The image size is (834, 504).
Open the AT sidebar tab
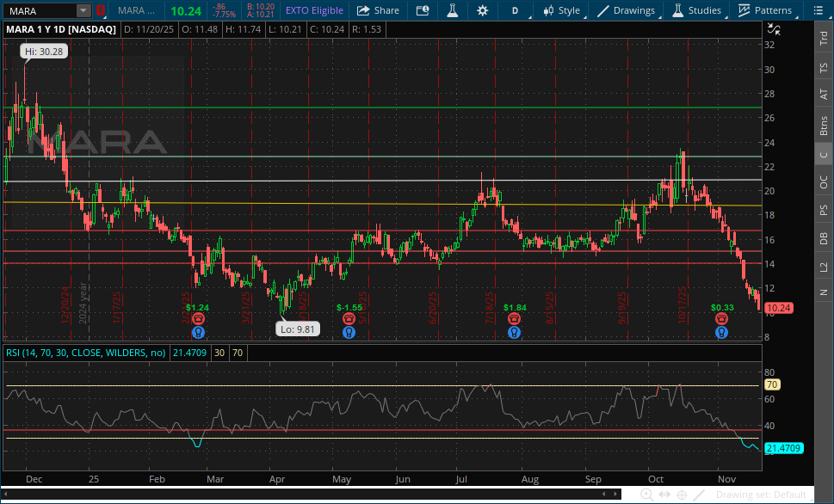[x=824, y=94]
